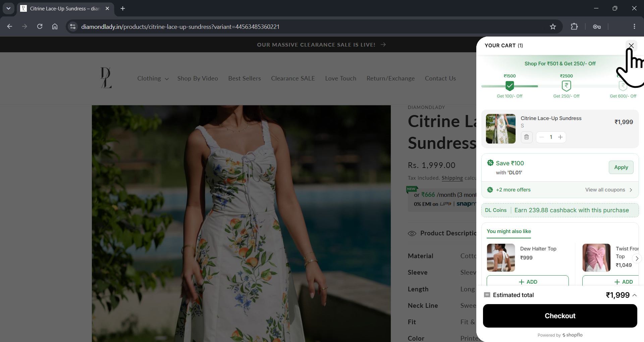Click the ₹1500 completed milestone checkmark
Image resolution: width=644 pixels, height=342 pixels.
(x=509, y=86)
